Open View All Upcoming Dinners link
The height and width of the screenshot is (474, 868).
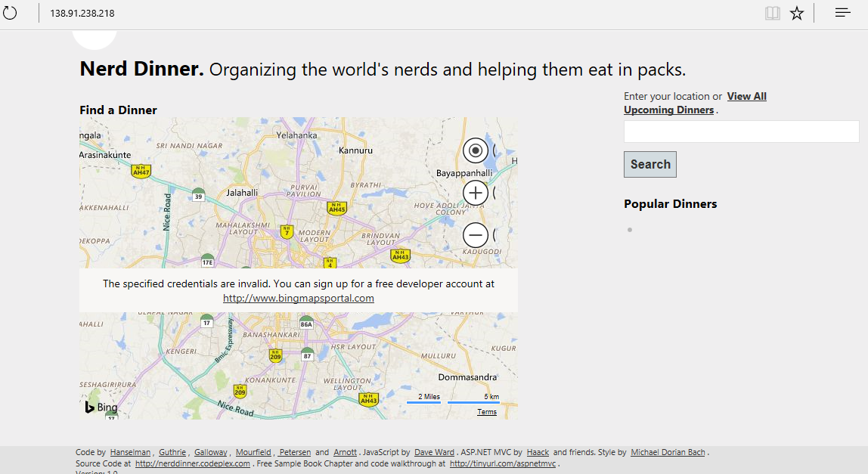[x=696, y=103]
